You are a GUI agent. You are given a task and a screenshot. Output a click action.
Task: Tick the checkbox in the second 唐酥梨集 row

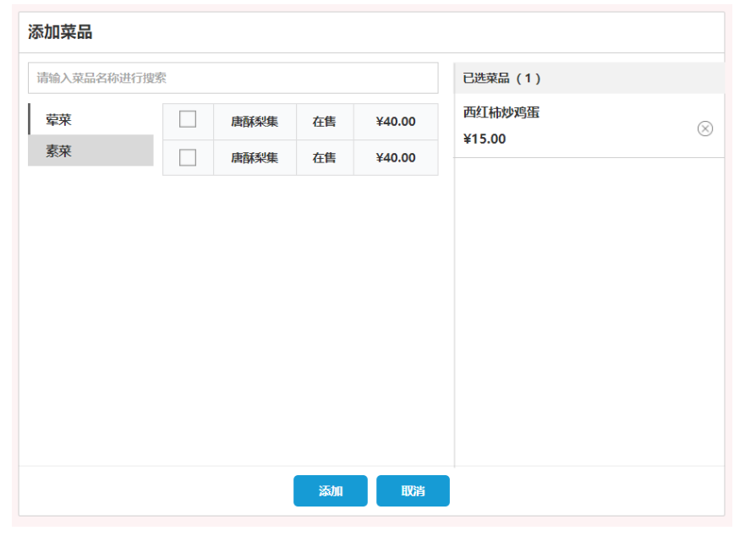[x=188, y=157]
